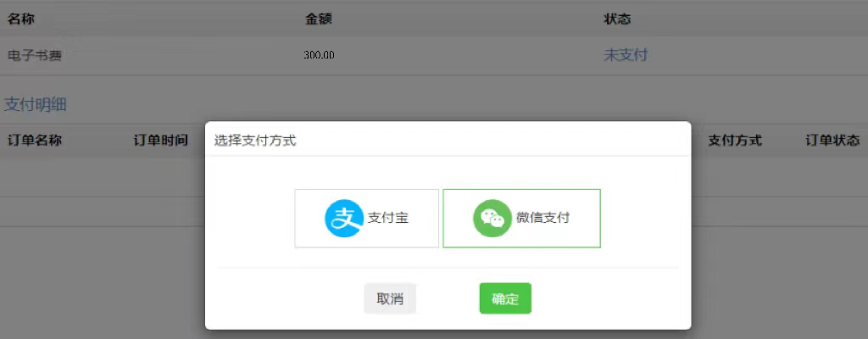Click the 支付方式 column header
This screenshot has height=339, width=868.
click(735, 140)
